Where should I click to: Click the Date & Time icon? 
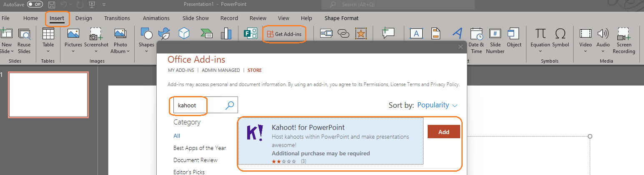click(476, 34)
